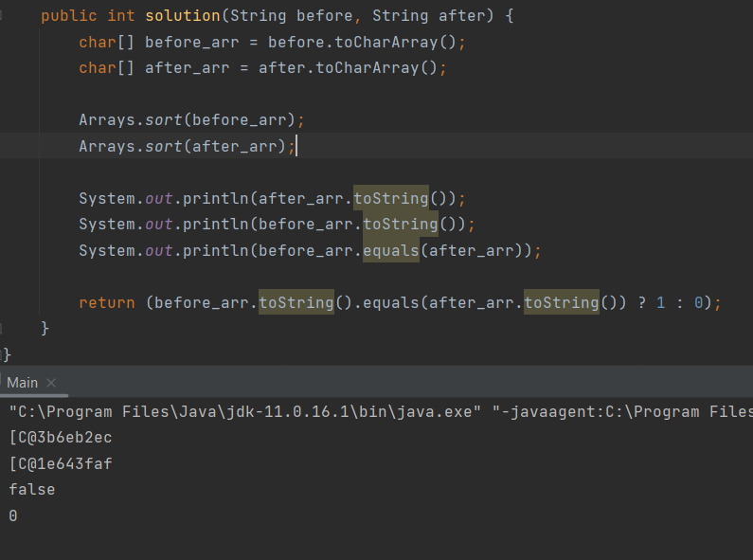Click the method's closing brace

pos(45,329)
